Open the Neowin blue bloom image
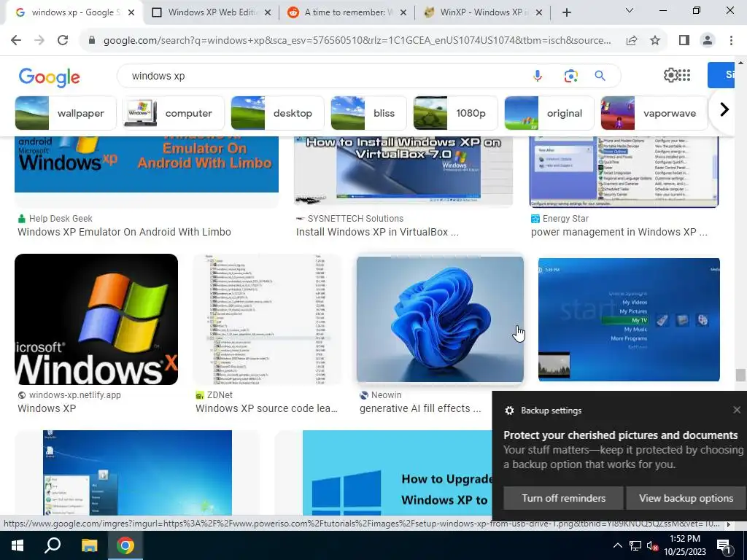Image resolution: width=747 pixels, height=560 pixels. coord(440,319)
